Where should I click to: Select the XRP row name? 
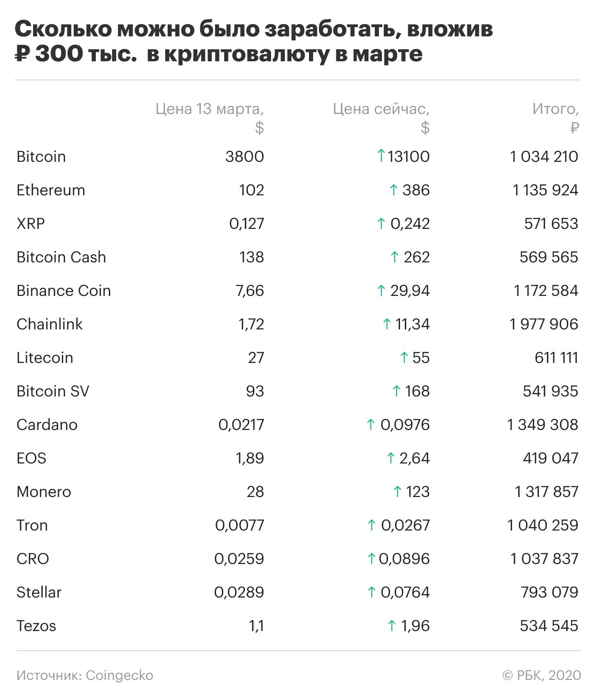pyautogui.click(x=31, y=224)
